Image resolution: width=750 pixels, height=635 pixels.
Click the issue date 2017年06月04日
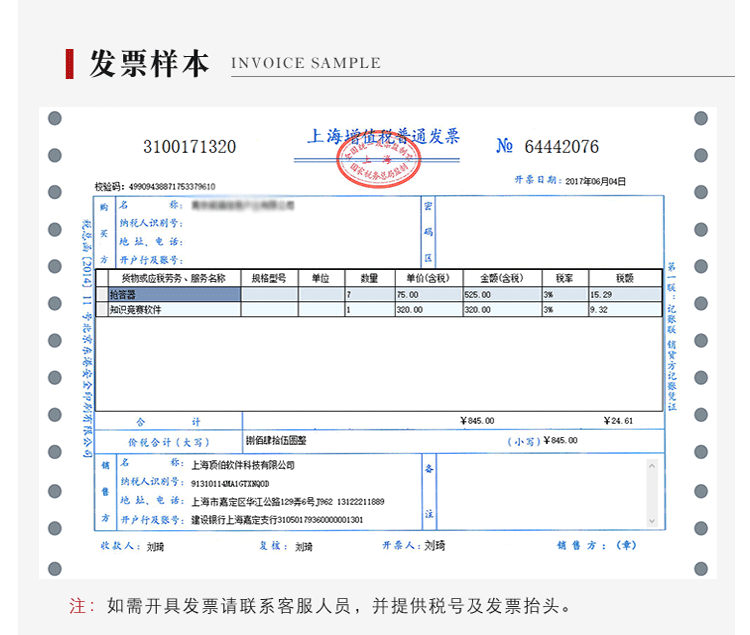(x=595, y=181)
